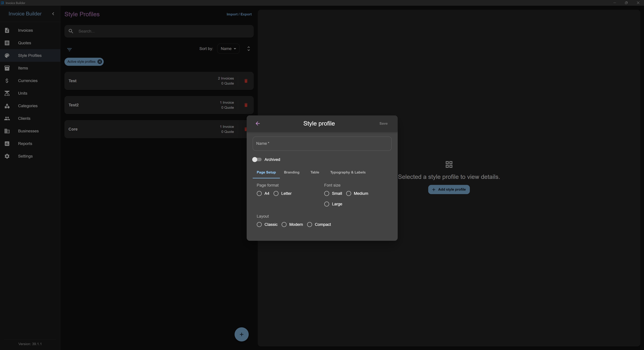
Task: Choose the Large font size
Action: [327, 204]
